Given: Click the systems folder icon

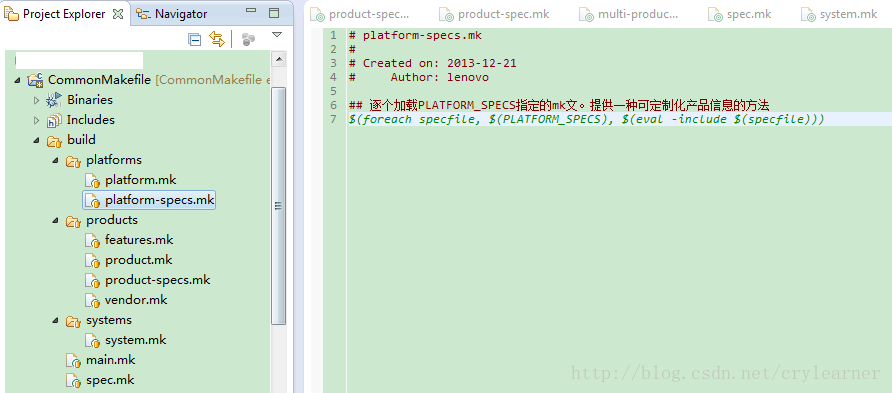Looking at the screenshot, I should point(73,321).
